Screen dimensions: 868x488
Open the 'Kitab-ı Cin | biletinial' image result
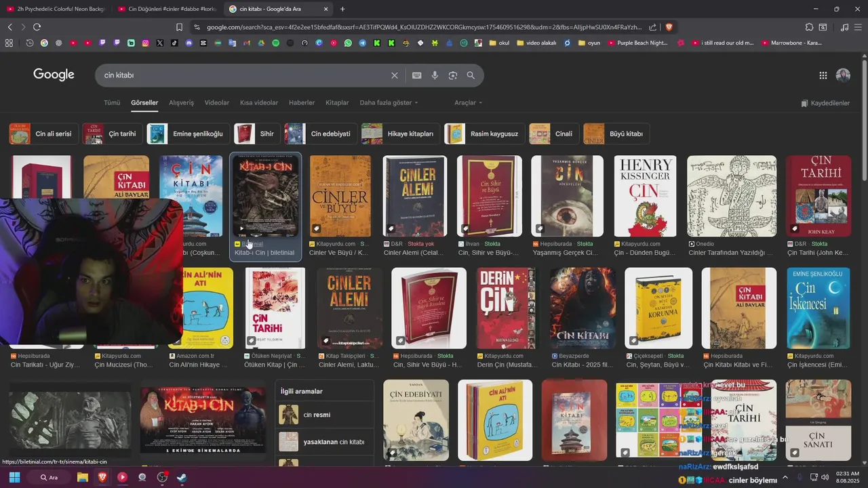[x=266, y=207]
